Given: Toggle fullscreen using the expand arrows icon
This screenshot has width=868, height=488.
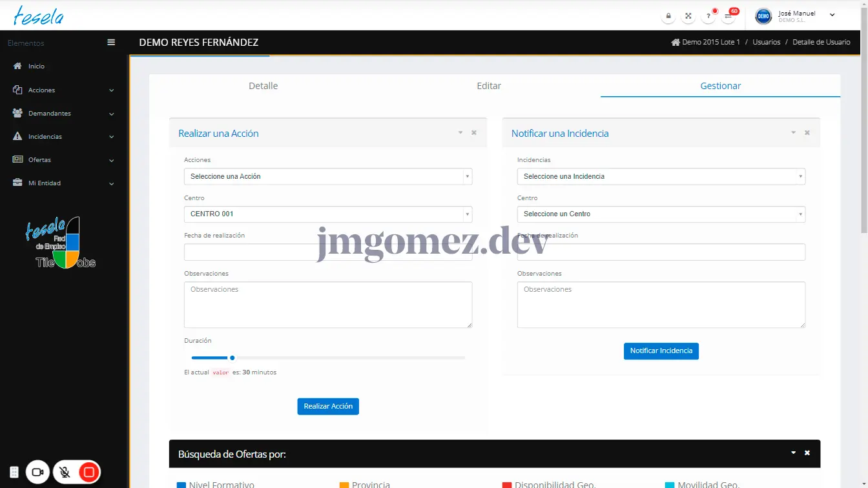Looking at the screenshot, I should [x=688, y=16].
